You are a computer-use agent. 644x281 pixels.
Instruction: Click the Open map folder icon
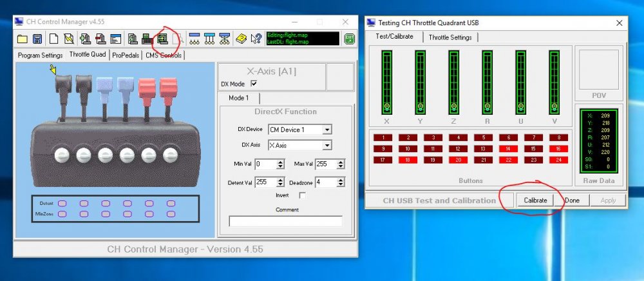22,39
